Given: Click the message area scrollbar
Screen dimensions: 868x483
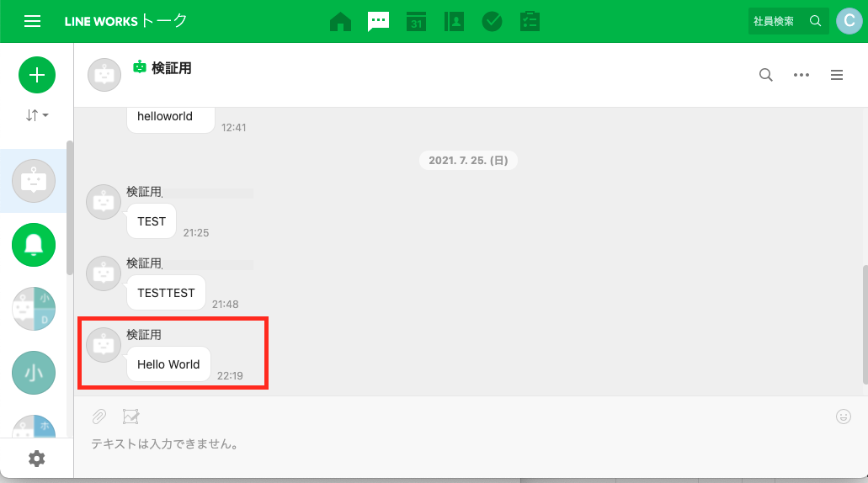Looking at the screenshot, I should 865,324.
